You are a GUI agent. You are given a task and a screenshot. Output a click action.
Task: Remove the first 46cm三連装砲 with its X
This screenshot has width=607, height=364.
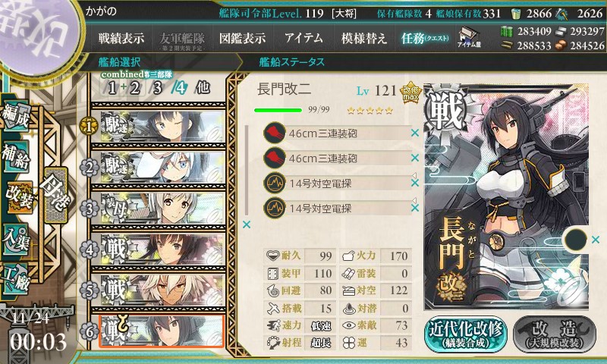point(414,133)
